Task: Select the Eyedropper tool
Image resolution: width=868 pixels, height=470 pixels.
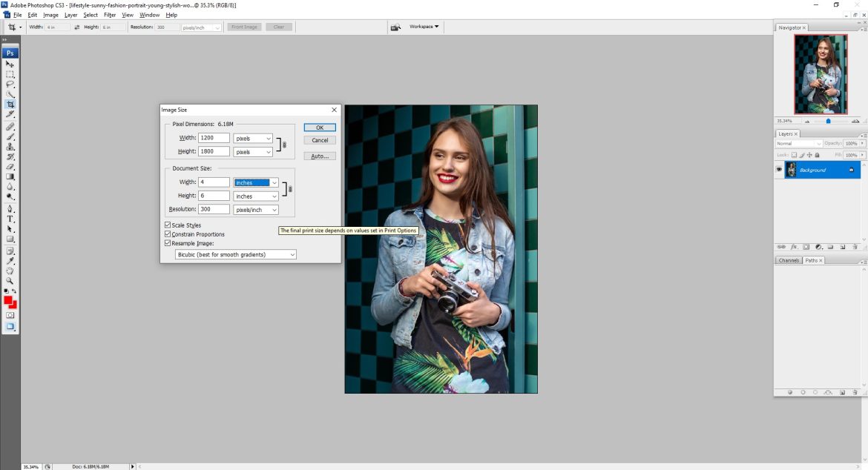Action: point(10,260)
